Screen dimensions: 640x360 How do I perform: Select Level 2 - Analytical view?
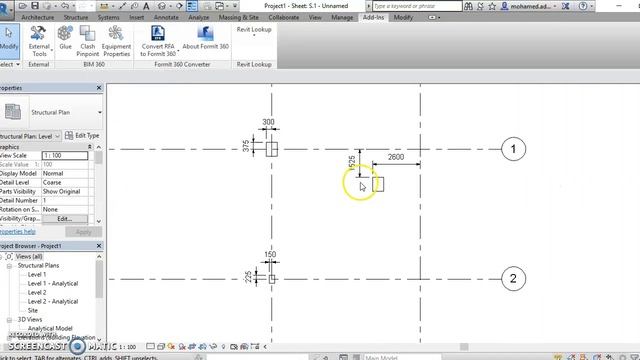point(53,302)
